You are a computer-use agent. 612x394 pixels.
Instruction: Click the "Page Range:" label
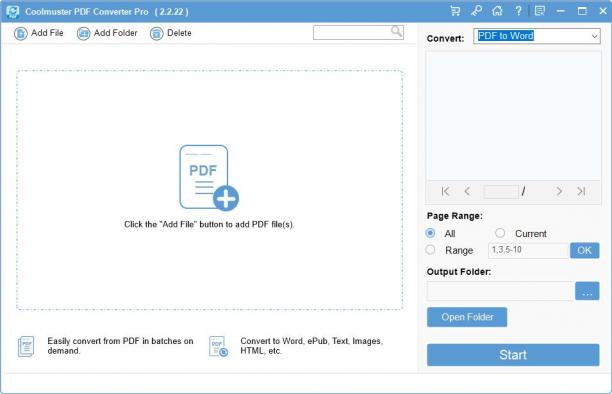pyautogui.click(x=455, y=216)
